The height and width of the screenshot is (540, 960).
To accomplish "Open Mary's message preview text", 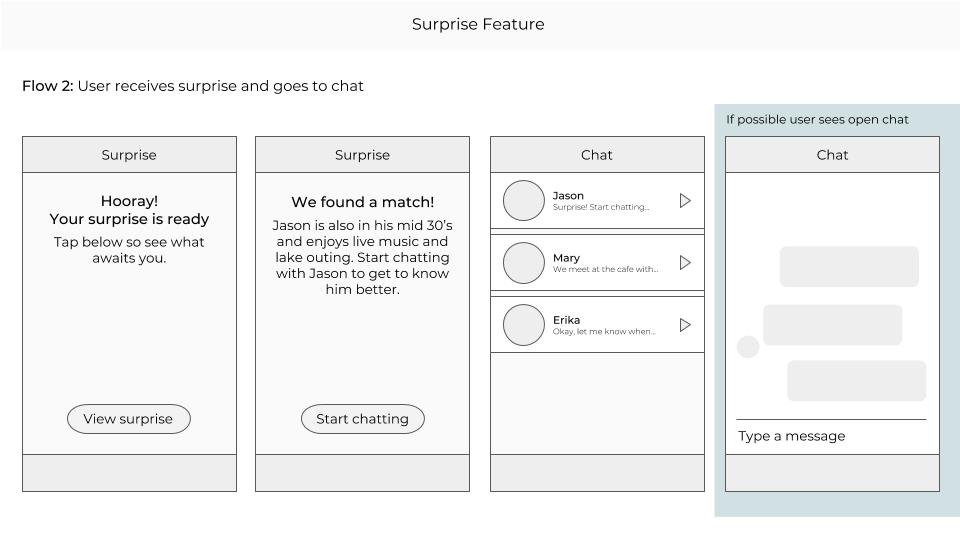I will 606,269.
